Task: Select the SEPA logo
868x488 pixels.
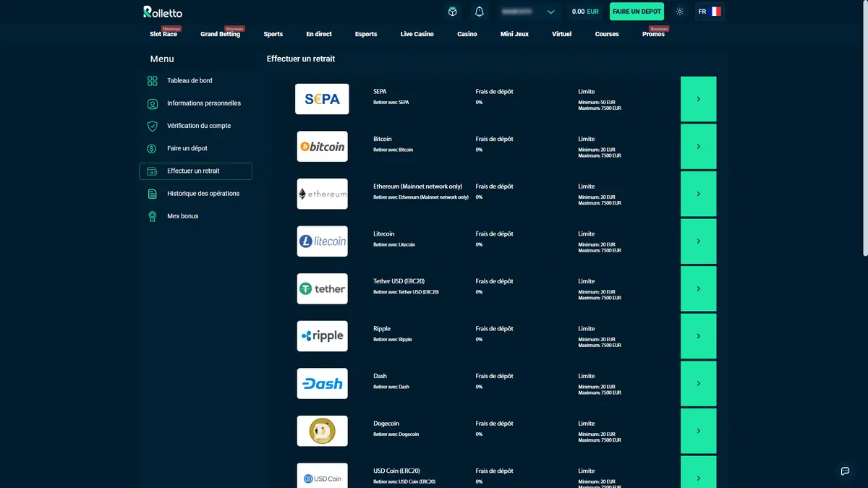Action: [322, 99]
